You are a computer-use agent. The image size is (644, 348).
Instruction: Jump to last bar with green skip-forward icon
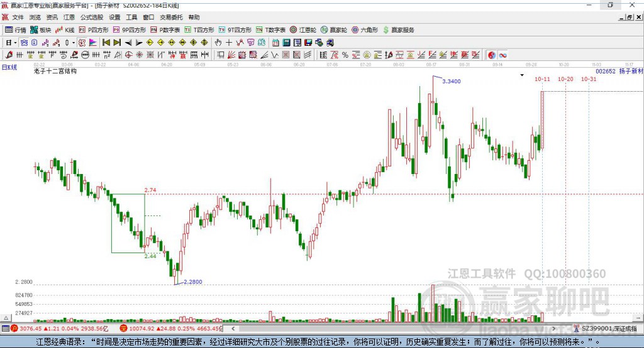117,43
